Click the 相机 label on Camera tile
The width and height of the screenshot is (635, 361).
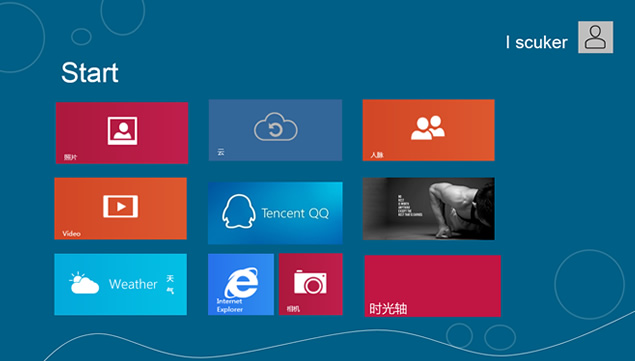point(293,309)
